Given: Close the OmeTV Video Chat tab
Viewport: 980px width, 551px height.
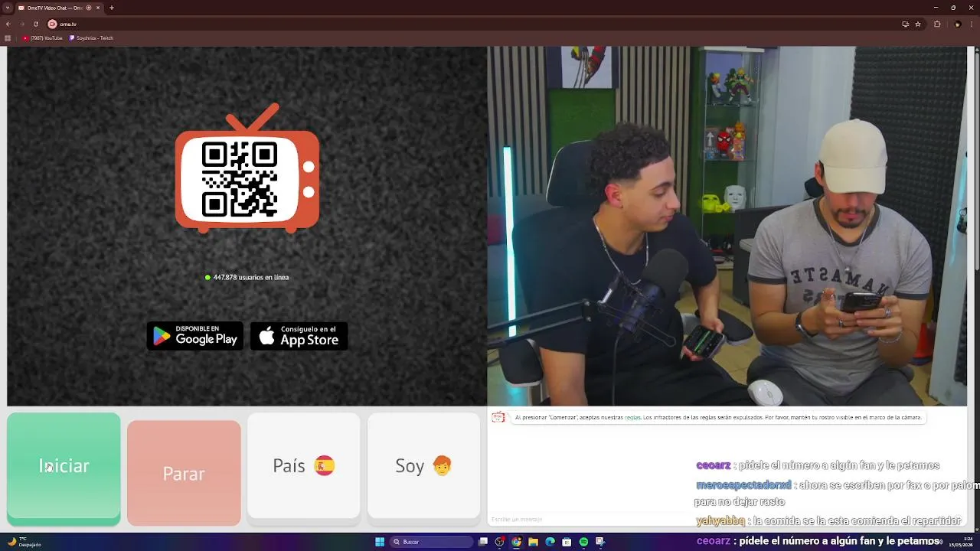Looking at the screenshot, I should [98, 8].
